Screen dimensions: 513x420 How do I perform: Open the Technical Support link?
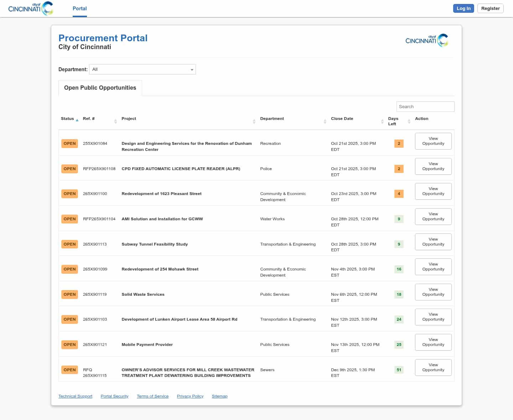click(x=75, y=396)
